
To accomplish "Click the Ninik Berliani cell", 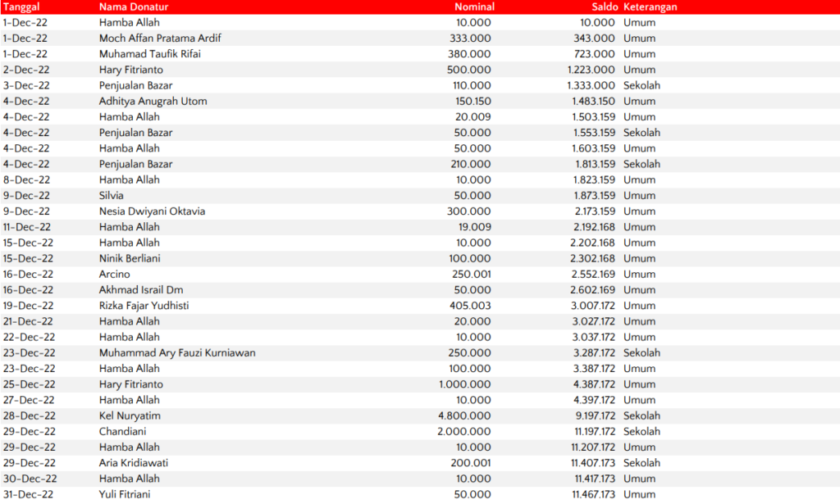I will point(130,259).
